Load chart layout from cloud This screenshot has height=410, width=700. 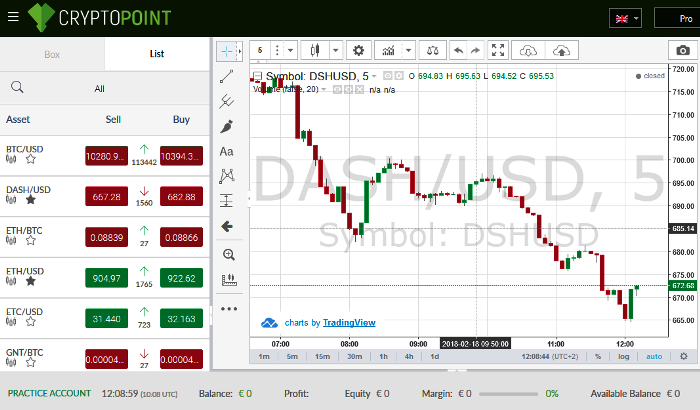click(x=528, y=50)
